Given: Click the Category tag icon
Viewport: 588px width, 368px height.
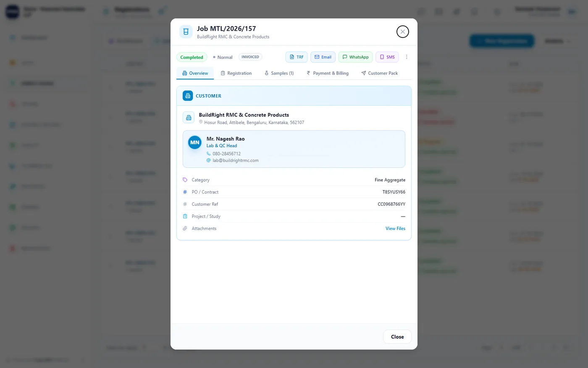Looking at the screenshot, I should coord(185,180).
